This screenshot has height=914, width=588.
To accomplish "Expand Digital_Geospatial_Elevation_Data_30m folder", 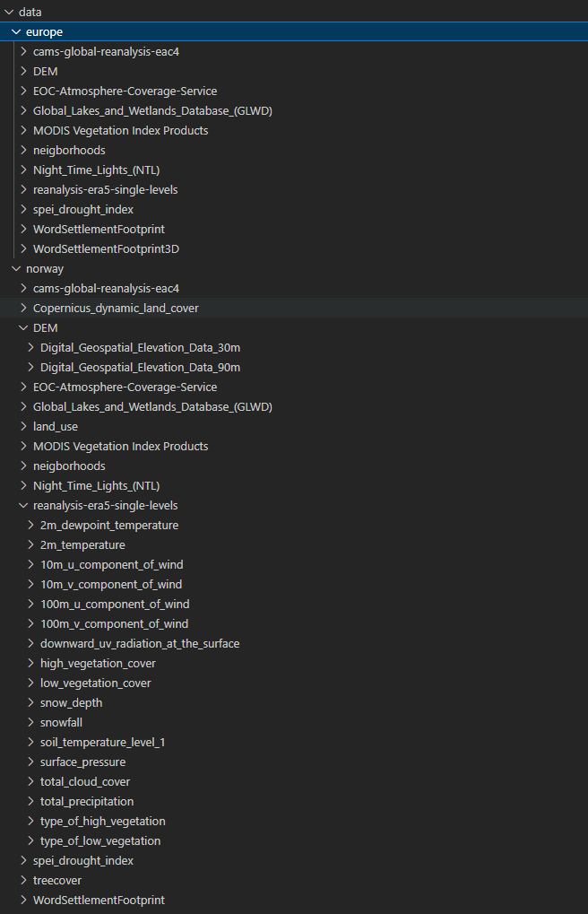I will pyautogui.click(x=30, y=348).
